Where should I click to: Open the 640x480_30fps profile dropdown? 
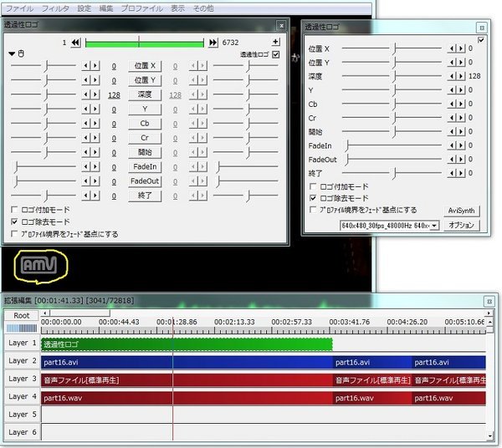pos(388,226)
